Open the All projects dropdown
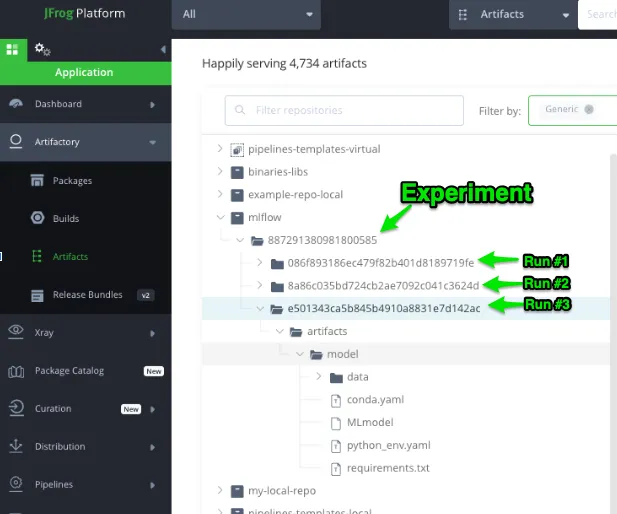 point(246,15)
